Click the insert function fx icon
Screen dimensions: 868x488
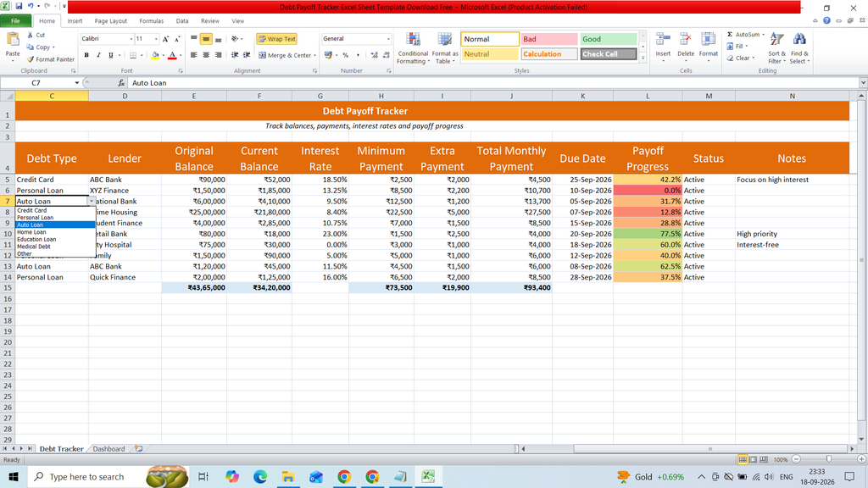click(x=121, y=83)
